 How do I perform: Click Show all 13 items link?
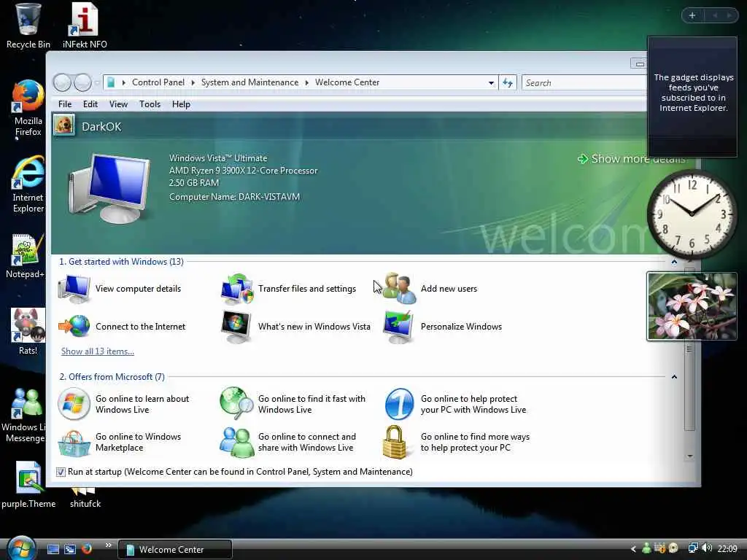[x=98, y=351]
